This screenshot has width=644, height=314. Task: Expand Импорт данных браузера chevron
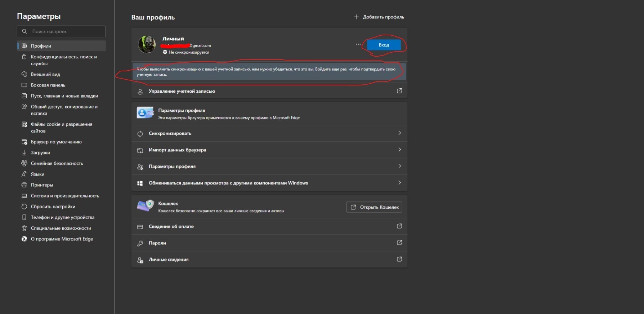coord(399,150)
